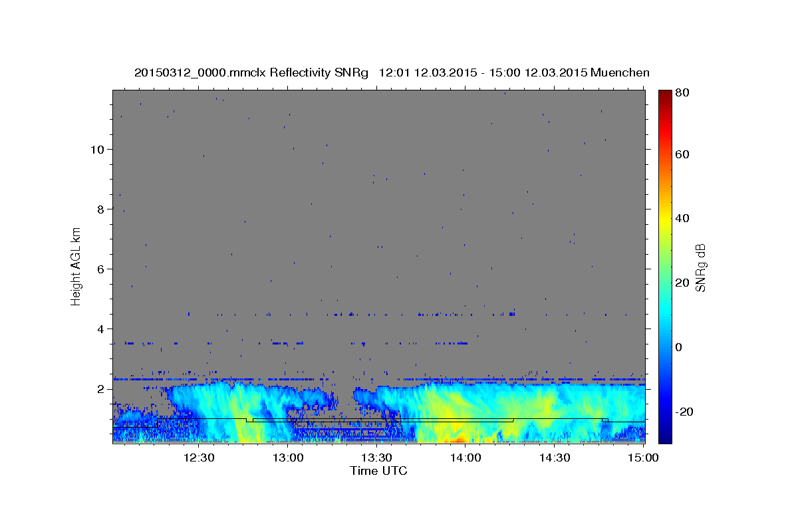Click the 15:00 time tick label
Image resolution: width=798 pixels, height=532 pixels.
[x=643, y=458]
